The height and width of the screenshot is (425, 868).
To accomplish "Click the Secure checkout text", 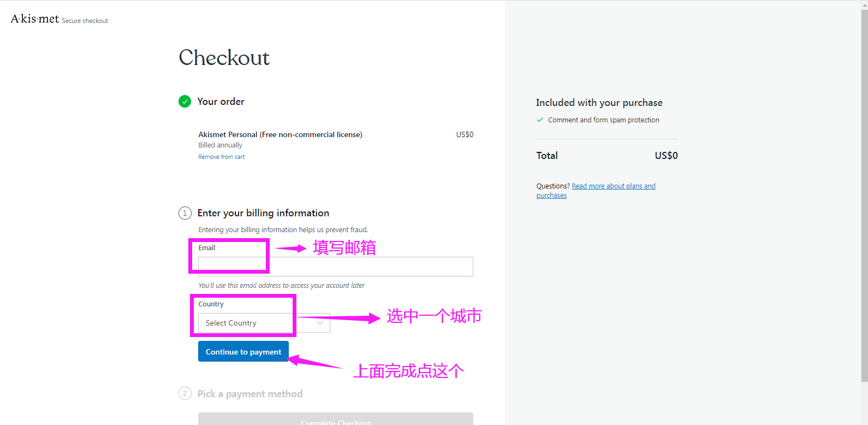I will tap(85, 21).
